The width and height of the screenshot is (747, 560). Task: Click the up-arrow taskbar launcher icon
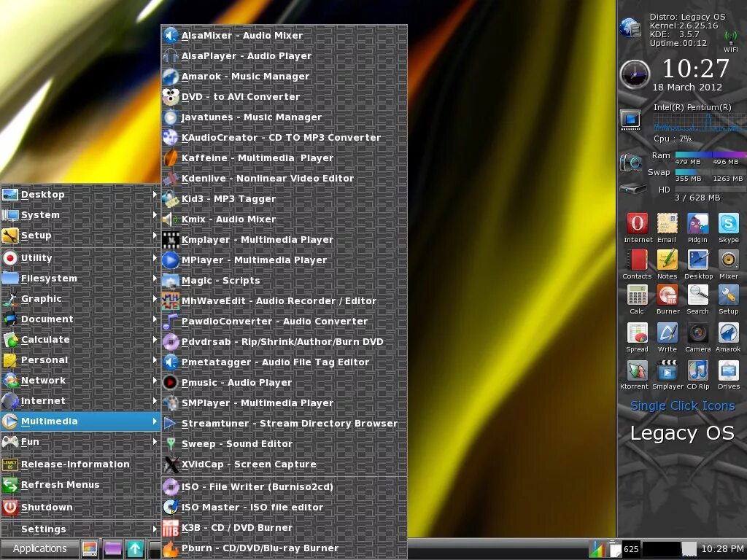point(135,548)
